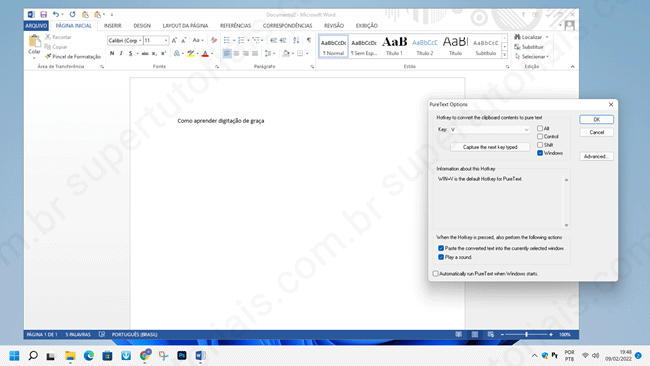Click the bullet list icon
Viewport: 650px width, 366px height.
[x=227, y=40]
